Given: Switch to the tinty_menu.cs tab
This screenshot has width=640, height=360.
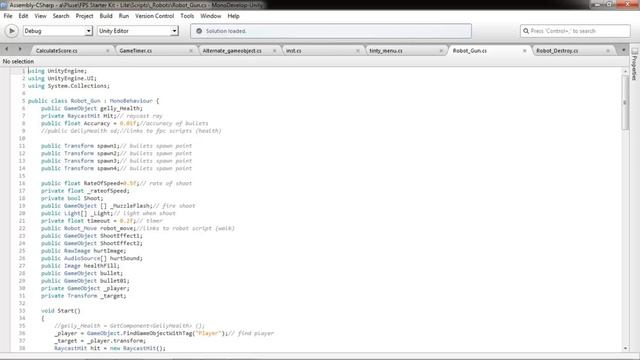Looking at the screenshot, I should [405, 51].
